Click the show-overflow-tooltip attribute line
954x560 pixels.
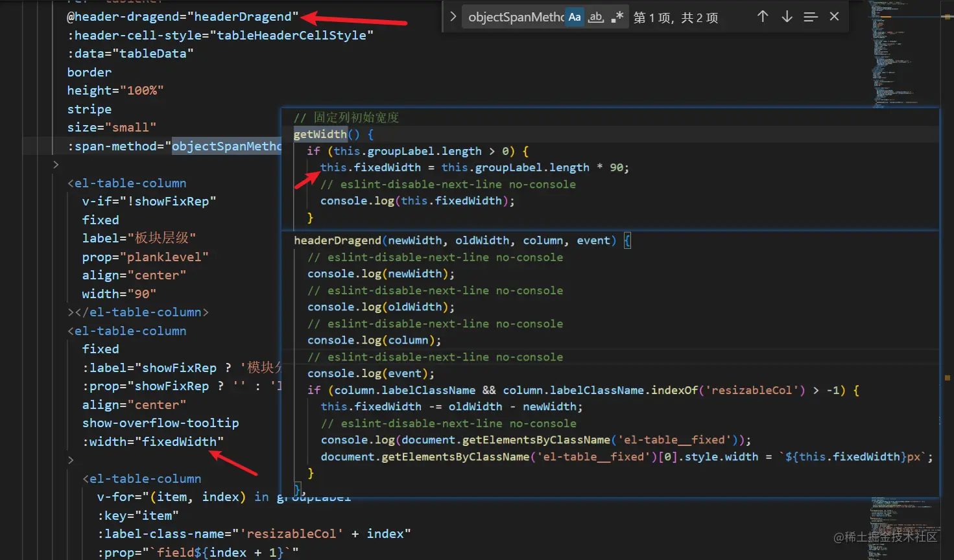(x=161, y=423)
